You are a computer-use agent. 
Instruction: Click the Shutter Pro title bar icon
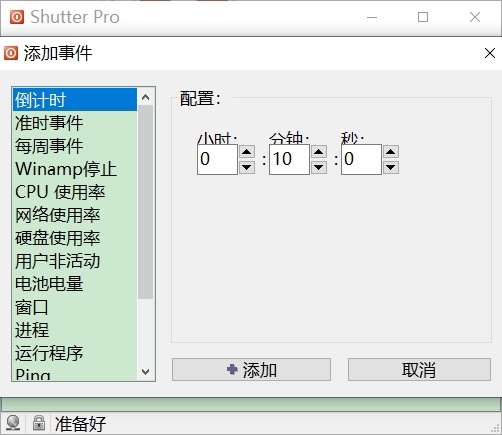pyautogui.click(x=17, y=17)
